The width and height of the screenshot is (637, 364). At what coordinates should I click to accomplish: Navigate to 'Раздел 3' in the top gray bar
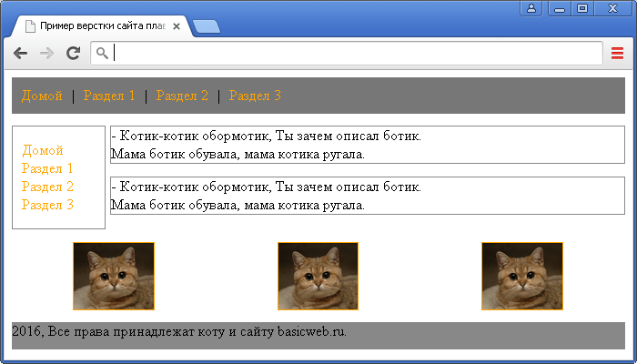(255, 96)
